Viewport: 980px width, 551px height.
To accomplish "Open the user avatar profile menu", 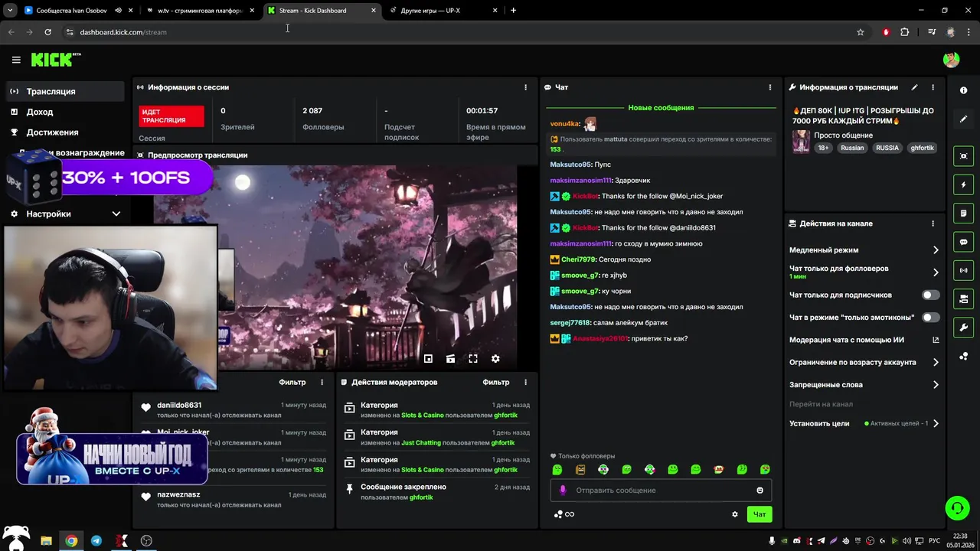I will point(951,60).
